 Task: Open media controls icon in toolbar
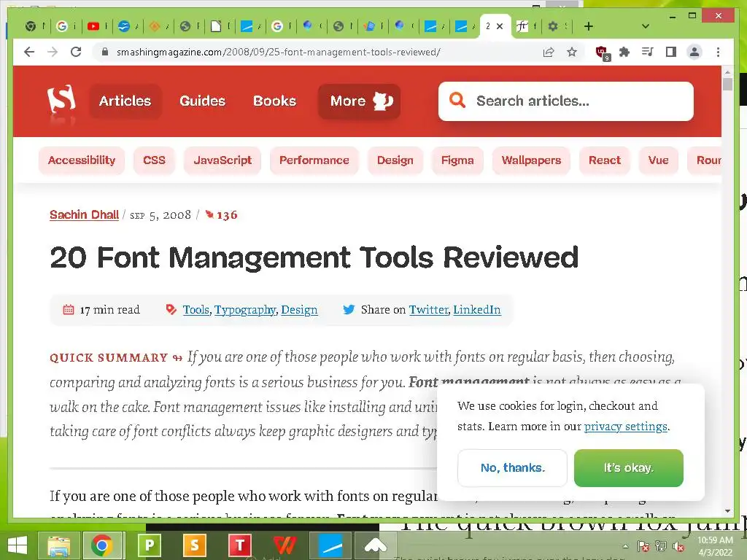(x=648, y=52)
